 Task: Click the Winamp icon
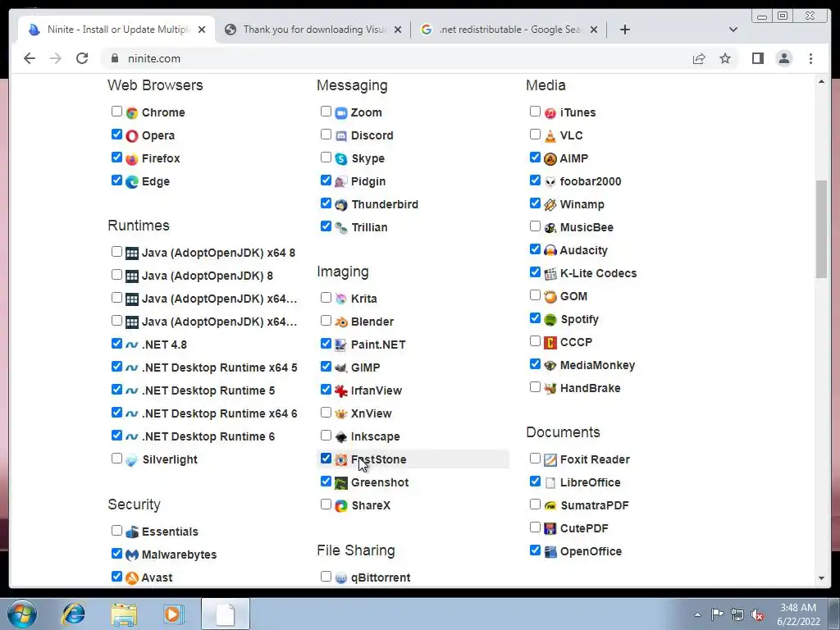click(x=550, y=205)
